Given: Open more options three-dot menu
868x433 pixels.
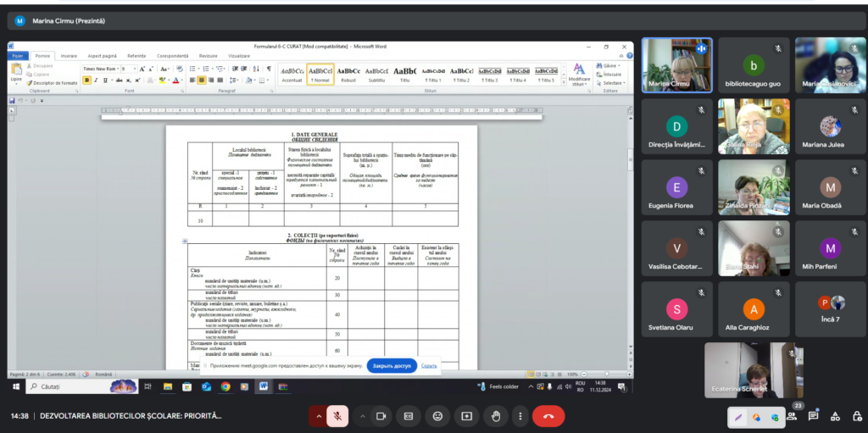Looking at the screenshot, I should (x=520, y=416).
